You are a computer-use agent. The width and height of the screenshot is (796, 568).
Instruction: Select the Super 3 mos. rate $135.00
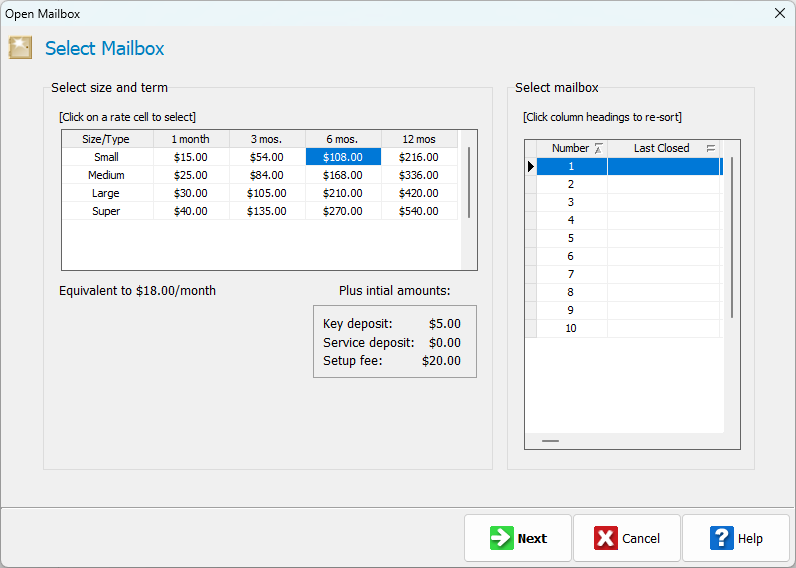267,211
